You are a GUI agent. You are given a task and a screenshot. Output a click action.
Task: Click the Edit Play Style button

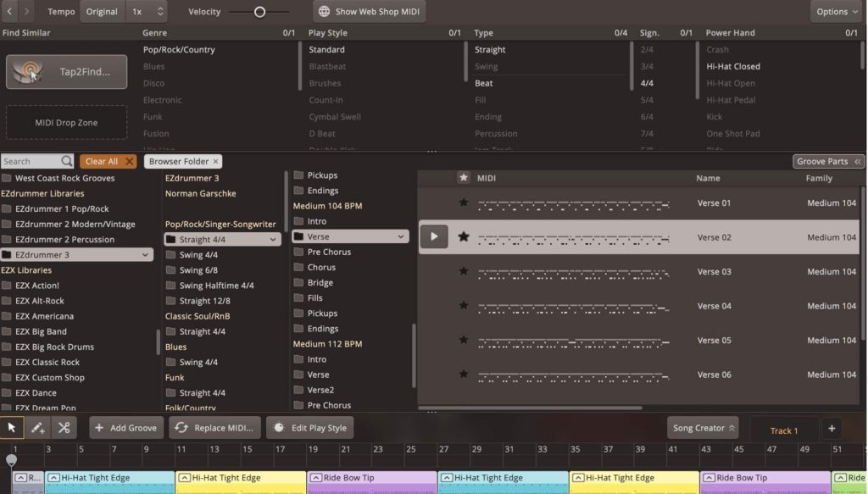310,428
